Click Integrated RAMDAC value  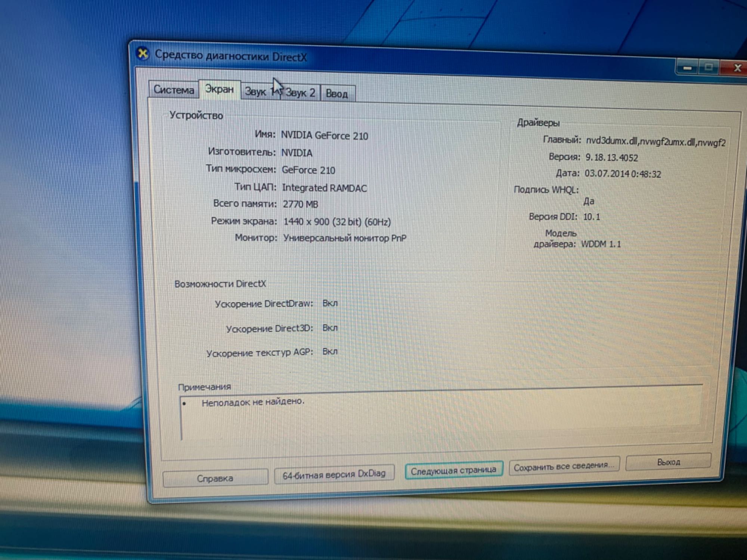click(324, 188)
